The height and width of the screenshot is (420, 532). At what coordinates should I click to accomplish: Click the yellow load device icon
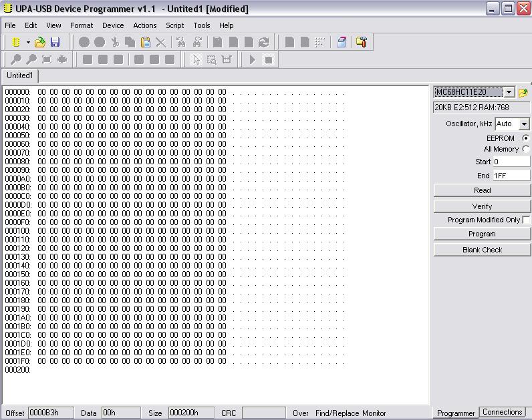click(x=523, y=92)
